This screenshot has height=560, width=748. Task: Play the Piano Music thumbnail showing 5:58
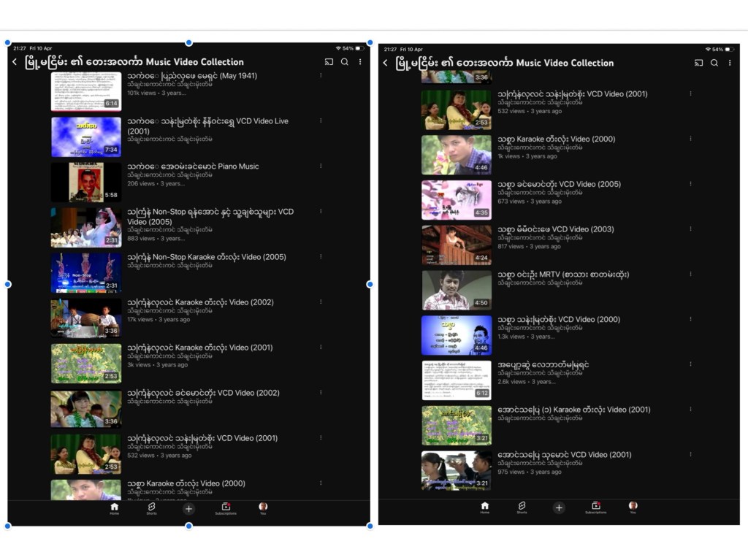click(x=86, y=182)
